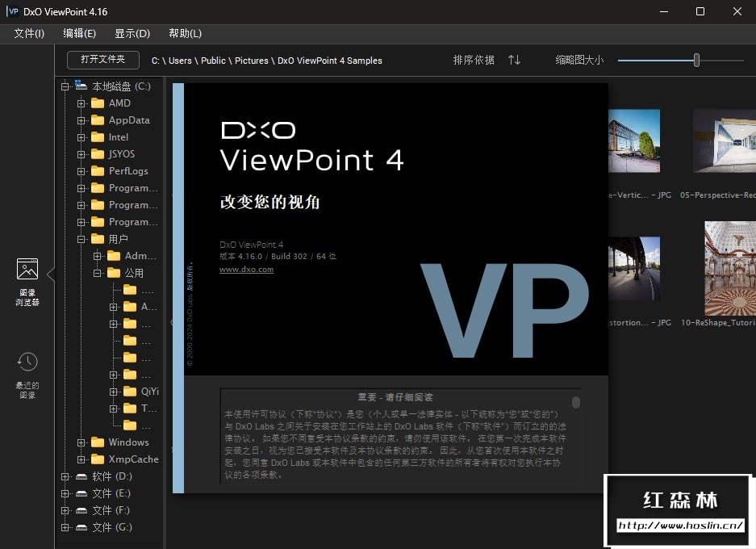
Task: Click the DxO ViewPoint app icon in title bar
Action: [x=13, y=11]
